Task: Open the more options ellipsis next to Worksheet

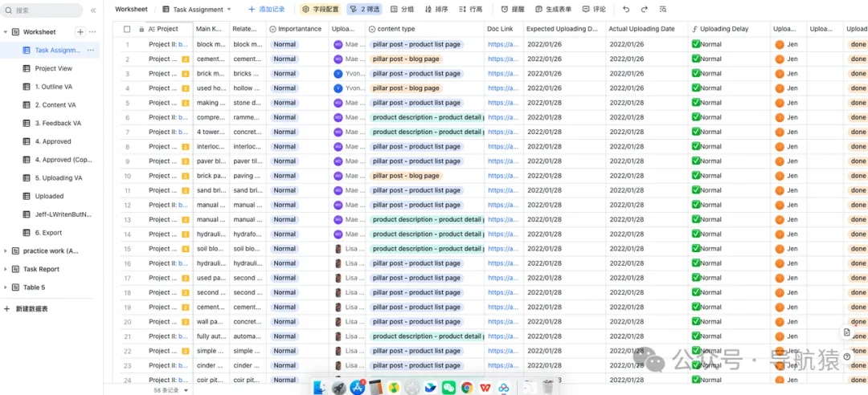Action: pyautogui.click(x=92, y=32)
